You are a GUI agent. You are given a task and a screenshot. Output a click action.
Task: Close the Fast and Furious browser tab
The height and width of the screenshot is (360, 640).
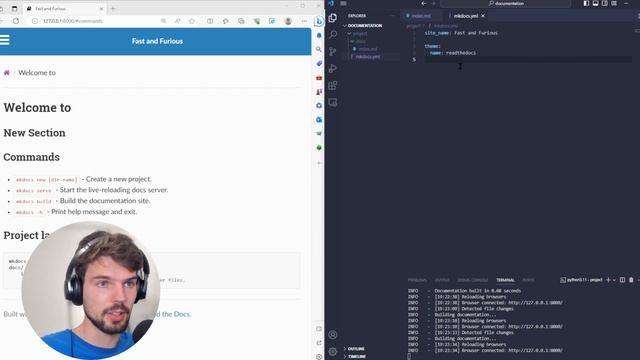(x=101, y=8)
